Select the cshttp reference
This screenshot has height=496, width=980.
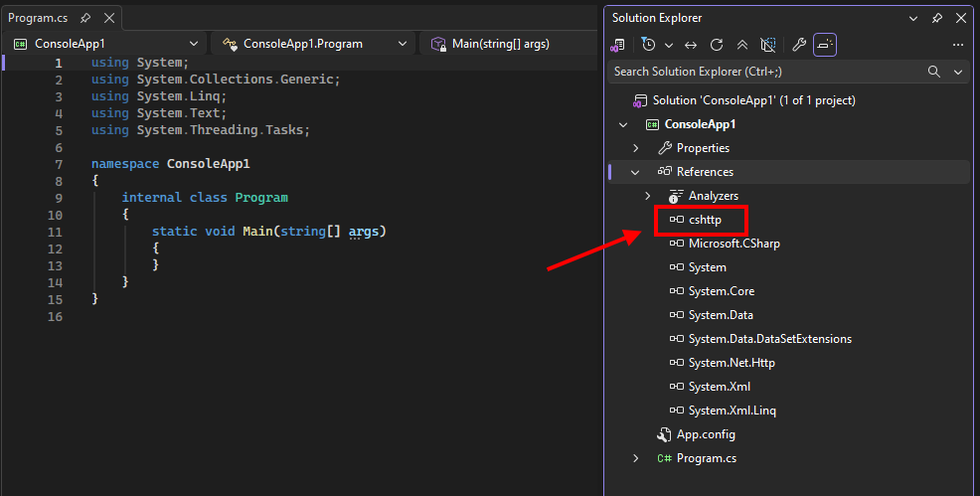point(705,220)
